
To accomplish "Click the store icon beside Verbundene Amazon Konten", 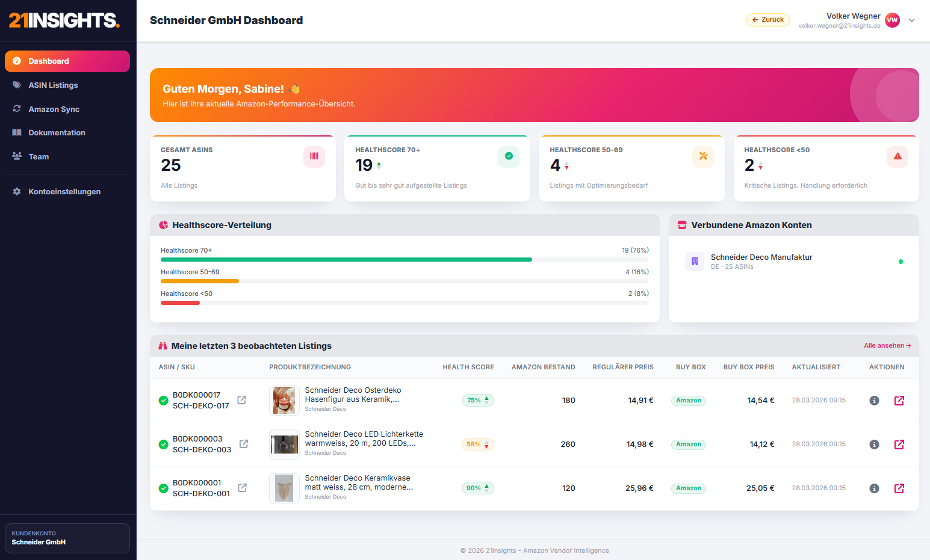I will click(682, 225).
